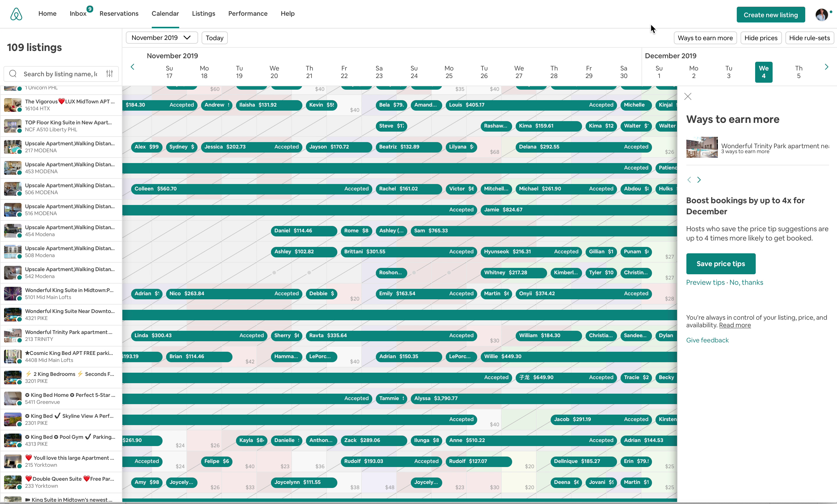Go to previous calendar dates arrow
The image size is (837, 504).
click(133, 67)
